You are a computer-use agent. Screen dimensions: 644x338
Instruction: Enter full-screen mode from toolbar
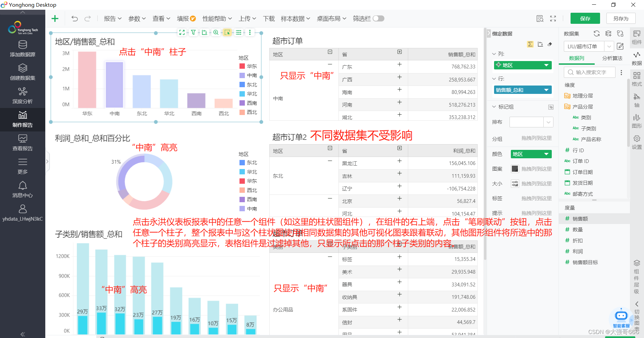(553, 18)
